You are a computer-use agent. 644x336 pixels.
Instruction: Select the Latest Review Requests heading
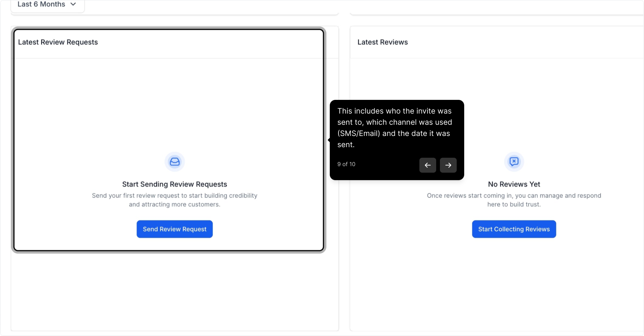coord(58,42)
